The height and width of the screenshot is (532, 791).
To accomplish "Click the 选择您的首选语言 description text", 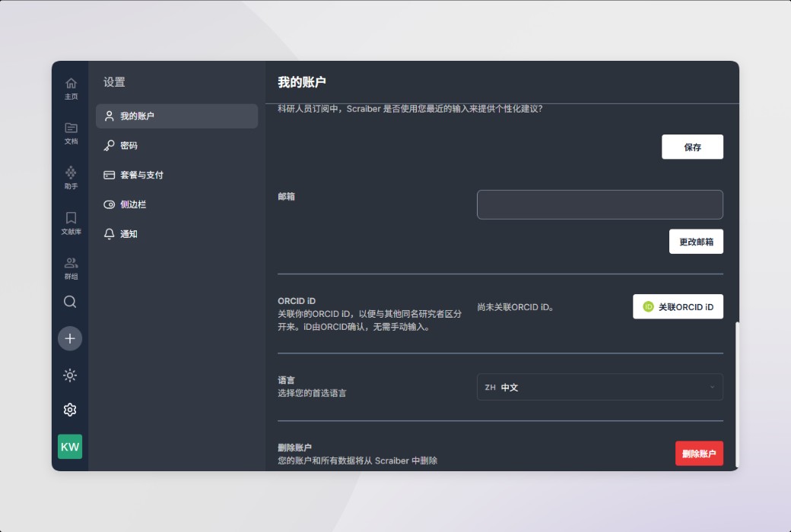I will 312,394.
